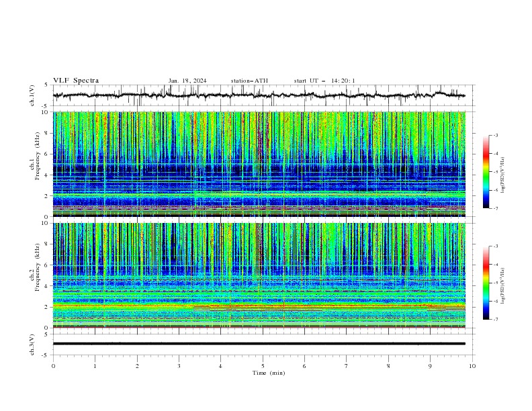Viewport: 532px width, 411px height.
Task: Click the time axis tick label "7"
Action: [x=347, y=366]
